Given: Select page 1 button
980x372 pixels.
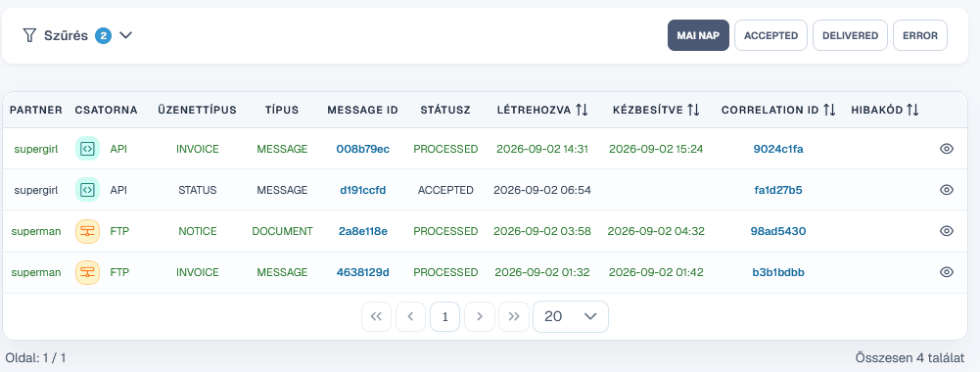Looking at the screenshot, I should coord(445,317).
